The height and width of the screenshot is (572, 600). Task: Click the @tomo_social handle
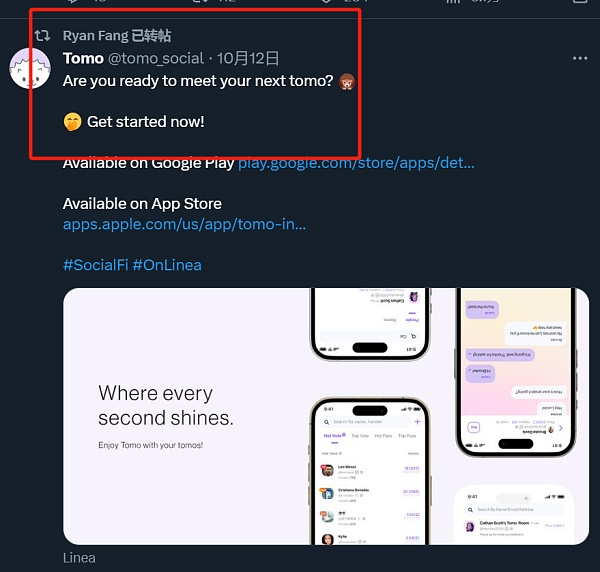tap(155, 58)
